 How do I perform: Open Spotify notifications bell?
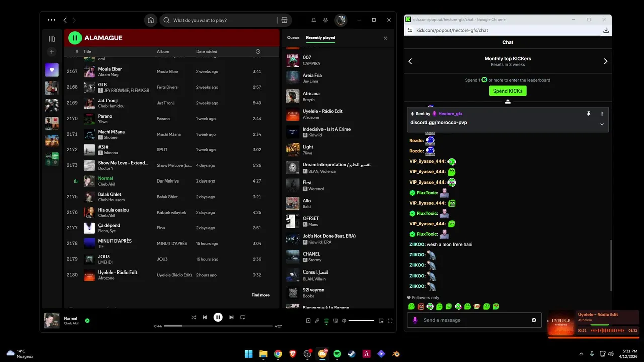[314, 20]
